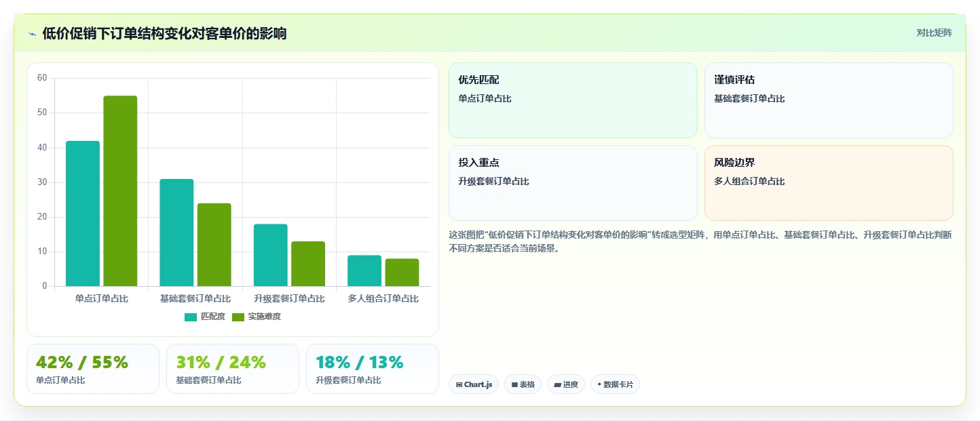Click the 基础套餐订单占比 x-axis label
Image resolution: width=980 pixels, height=421 pixels.
[x=195, y=298]
